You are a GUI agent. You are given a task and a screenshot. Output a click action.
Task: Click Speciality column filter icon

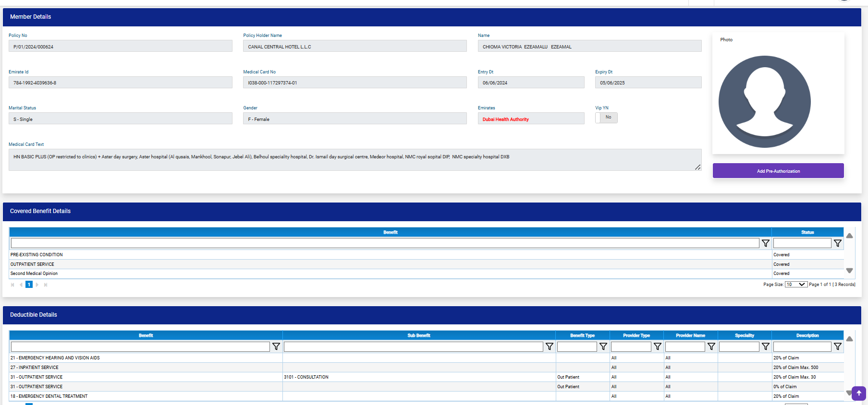pyautogui.click(x=766, y=346)
